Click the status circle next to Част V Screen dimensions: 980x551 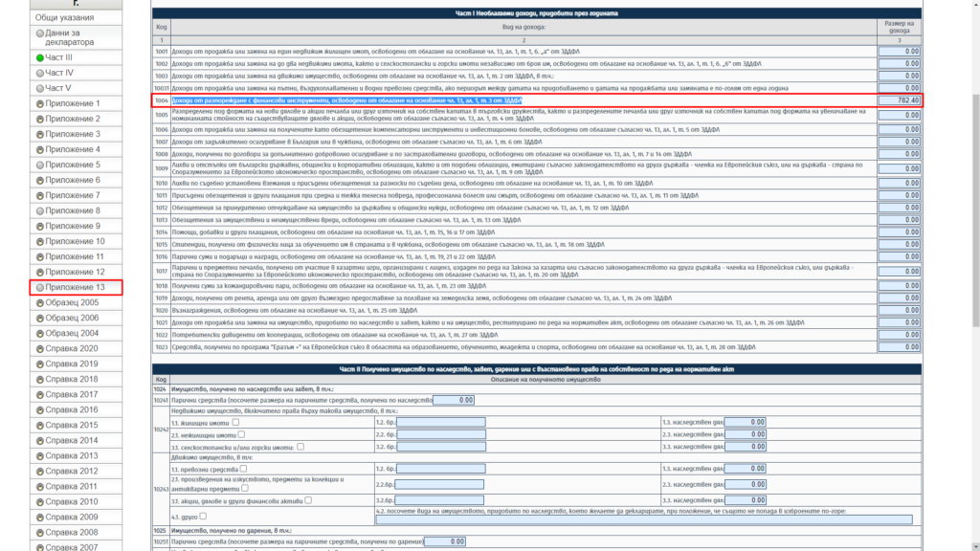(40, 88)
